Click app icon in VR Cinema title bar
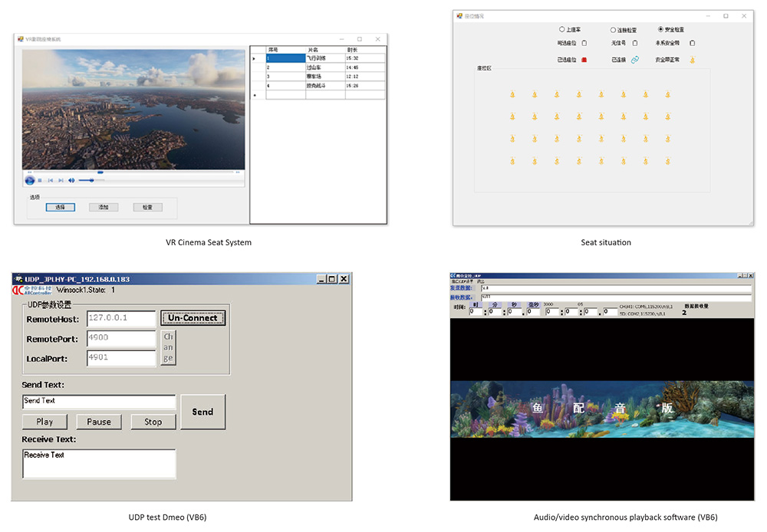The height and width of the screenshot is (532, 767). click(21, 39)
